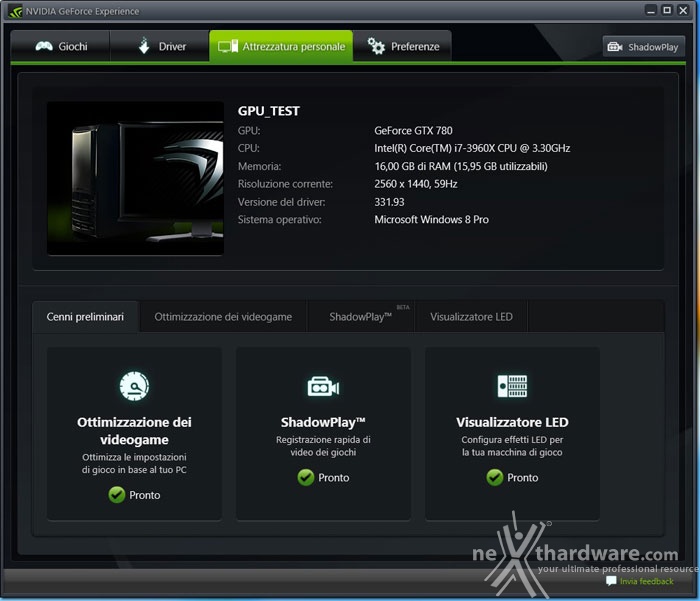Switch to the Driver tab
The width and height of the screenshot is (700, 601).
(159, 46)
